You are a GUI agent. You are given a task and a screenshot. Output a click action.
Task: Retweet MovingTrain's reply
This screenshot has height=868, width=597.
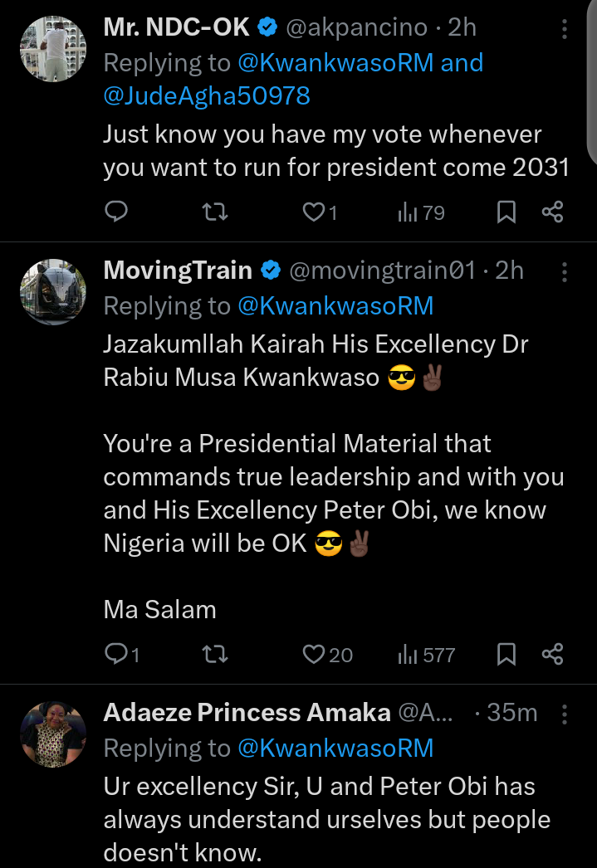(215, 655)
